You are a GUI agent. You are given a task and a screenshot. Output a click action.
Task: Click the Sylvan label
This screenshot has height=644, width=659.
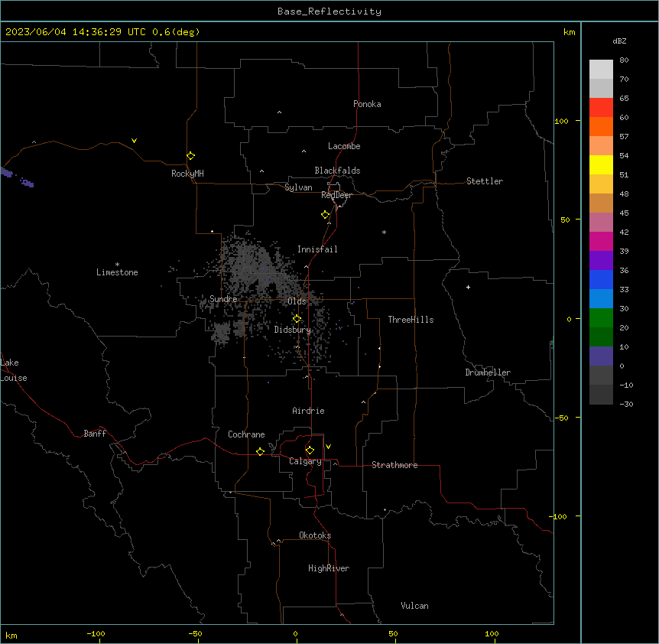[x=298, y=187]
